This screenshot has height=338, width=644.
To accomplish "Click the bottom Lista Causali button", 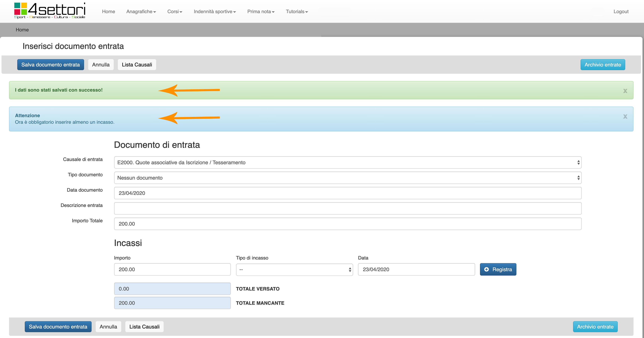I will (144, 327).
